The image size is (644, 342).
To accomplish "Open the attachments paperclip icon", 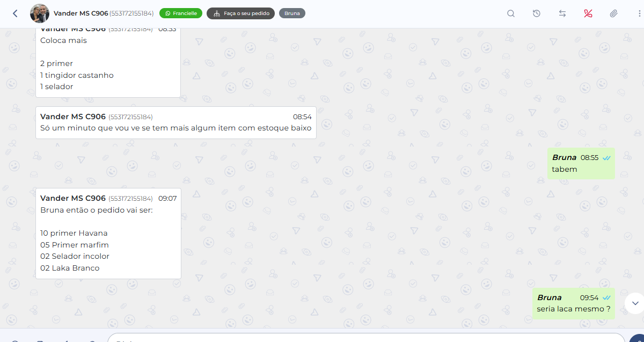I will coord(614,13).
